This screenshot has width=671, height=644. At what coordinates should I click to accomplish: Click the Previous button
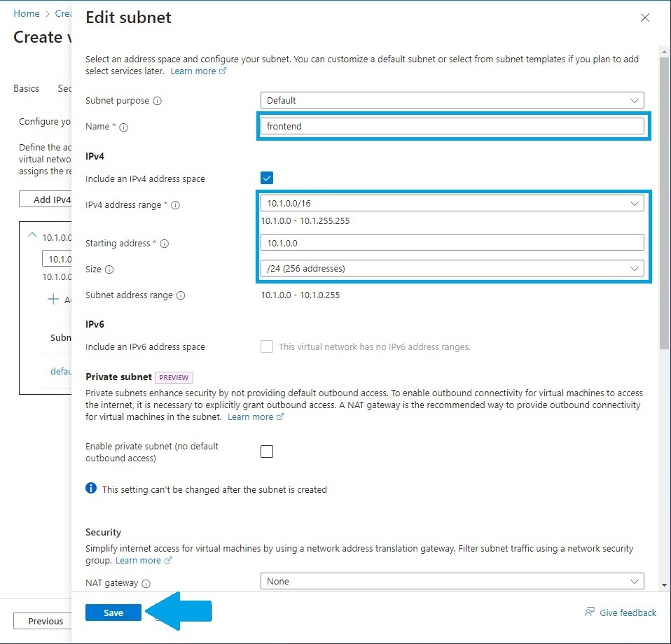[46, 621]
